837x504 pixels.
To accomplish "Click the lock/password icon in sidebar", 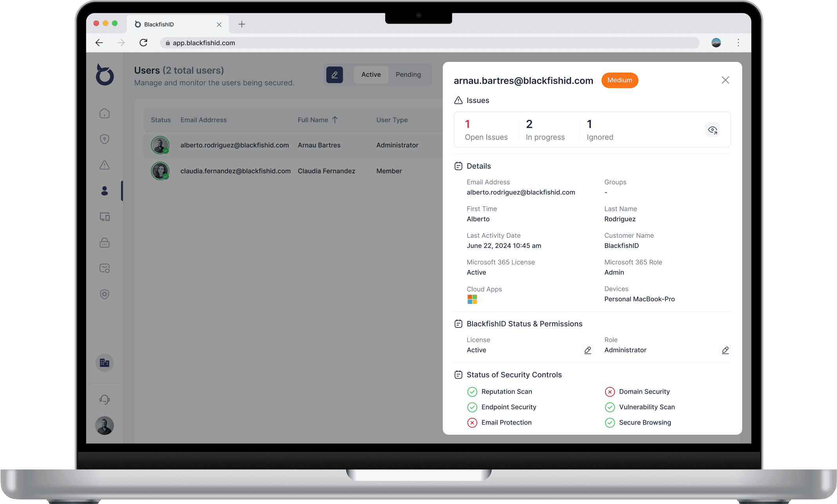I will (105, 242).
